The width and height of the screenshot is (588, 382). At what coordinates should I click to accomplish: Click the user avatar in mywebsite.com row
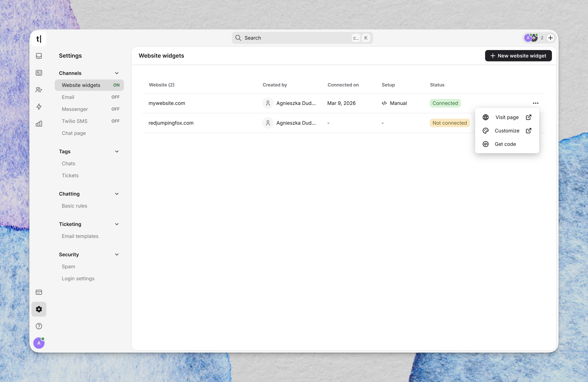(268, 103)
